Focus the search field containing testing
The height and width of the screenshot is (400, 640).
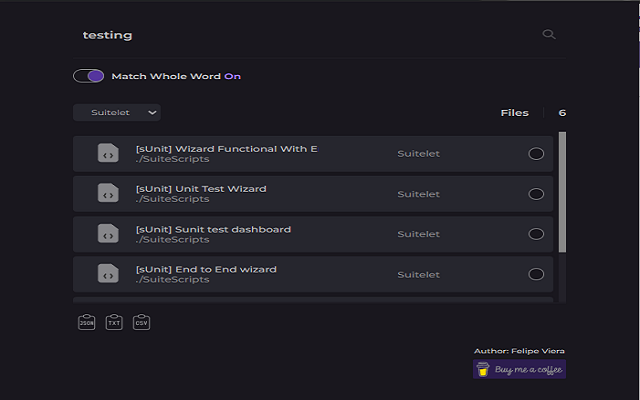point(310,35)
